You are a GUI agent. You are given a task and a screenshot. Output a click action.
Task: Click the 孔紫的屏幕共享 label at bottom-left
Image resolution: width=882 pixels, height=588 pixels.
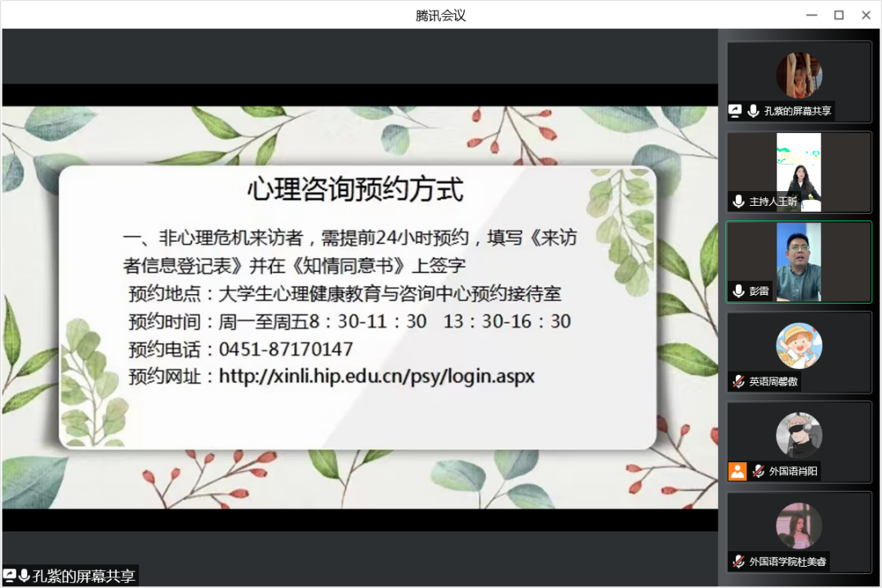(x=83, y=576)
